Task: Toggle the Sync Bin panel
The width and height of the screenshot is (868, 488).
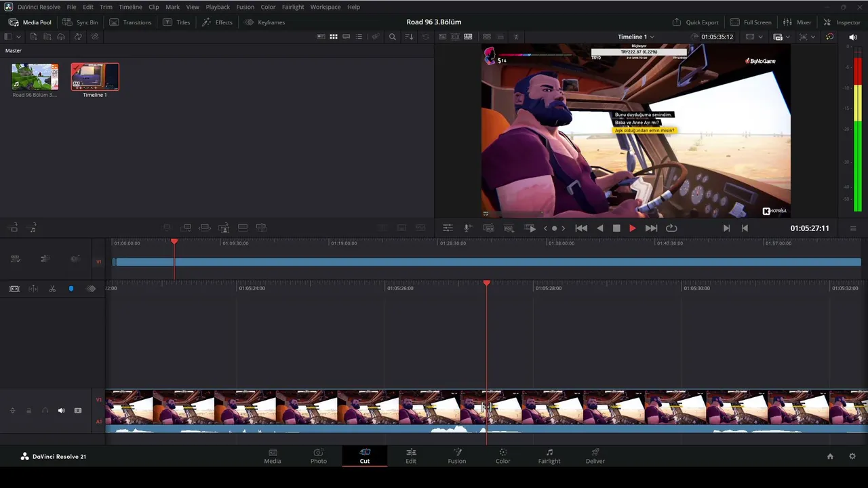Action: [x=79, y=22]
